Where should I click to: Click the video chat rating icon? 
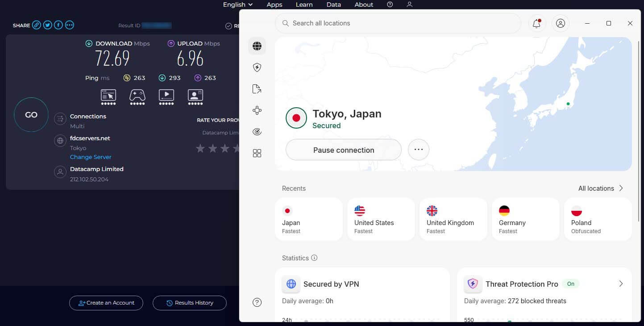[x=195, y=95]
